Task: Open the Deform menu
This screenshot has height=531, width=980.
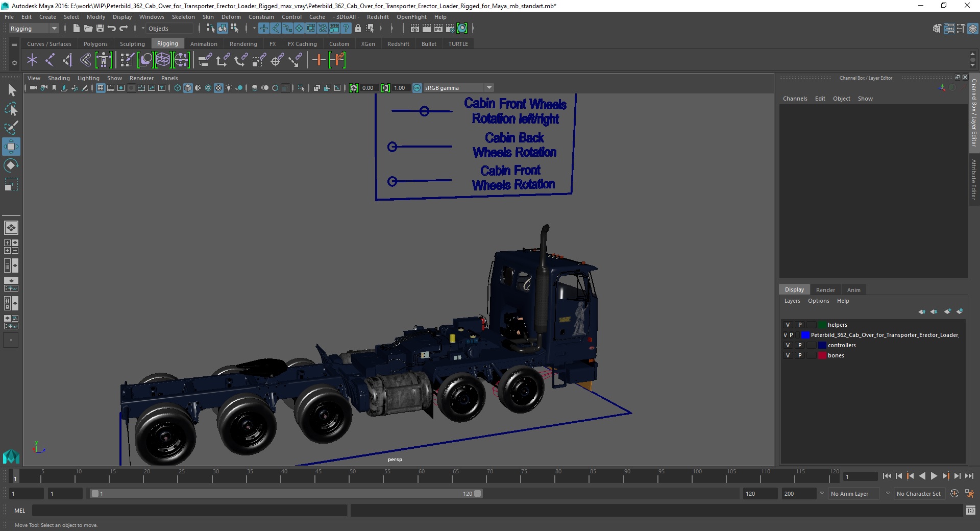Action: (231, 17)
